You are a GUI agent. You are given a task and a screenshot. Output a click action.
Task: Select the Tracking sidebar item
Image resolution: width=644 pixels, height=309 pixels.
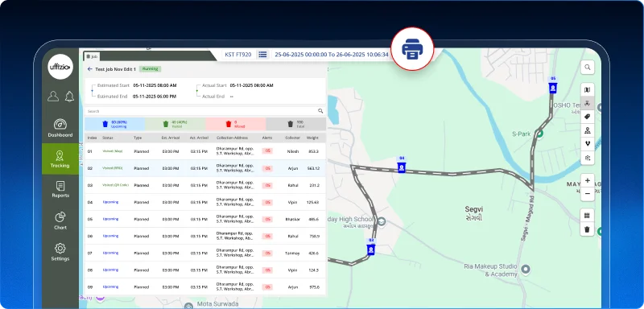click(60, 159)
